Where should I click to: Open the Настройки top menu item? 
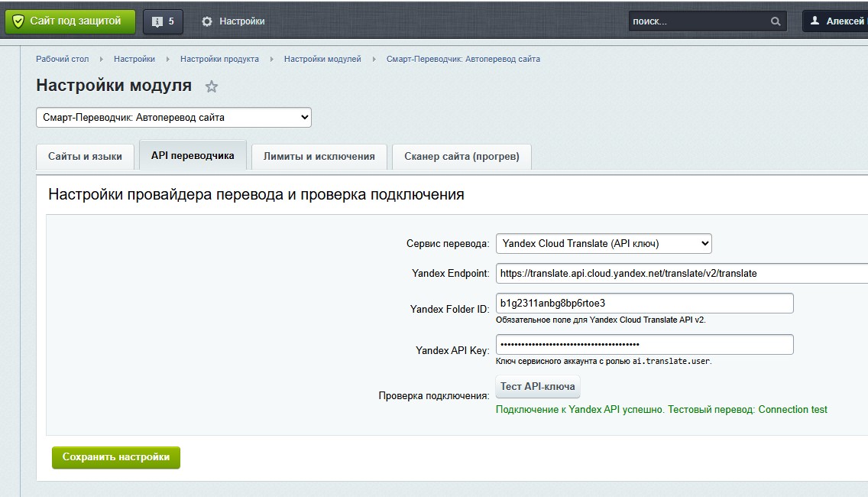[234, 21]
